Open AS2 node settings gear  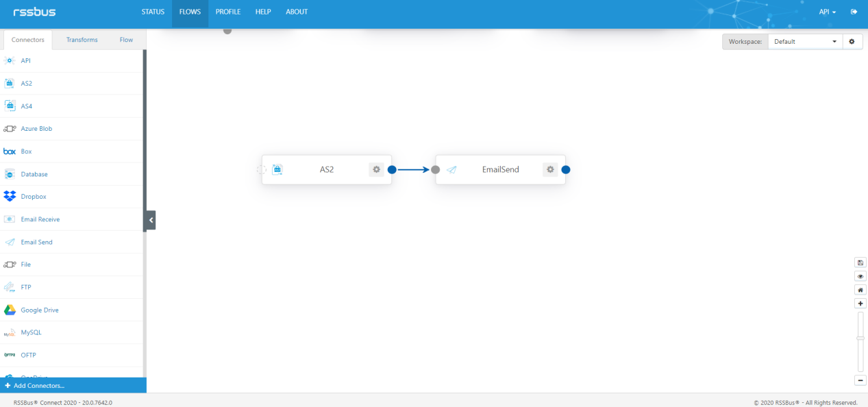[x=376, y=169]
